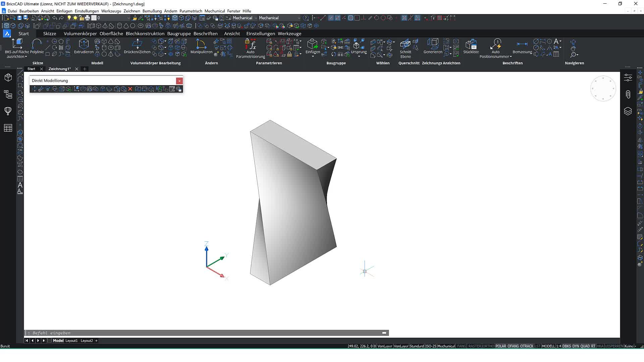Click the ISO-25 dimension style field

click(x=431, y=346)
